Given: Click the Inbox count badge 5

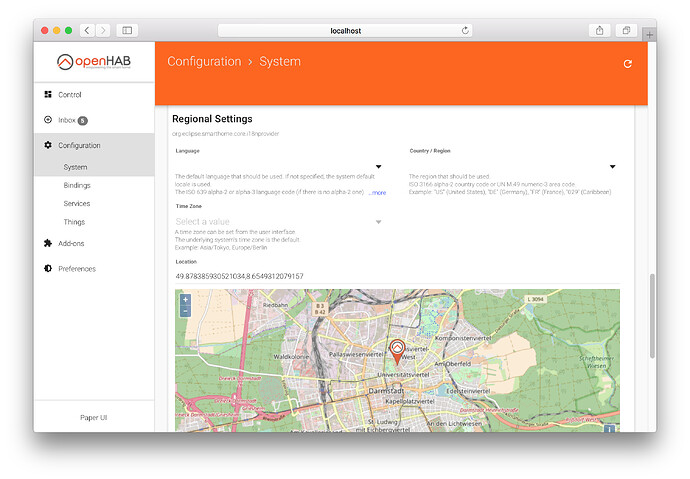Looking at the screenshot, I should coord(83,121).
